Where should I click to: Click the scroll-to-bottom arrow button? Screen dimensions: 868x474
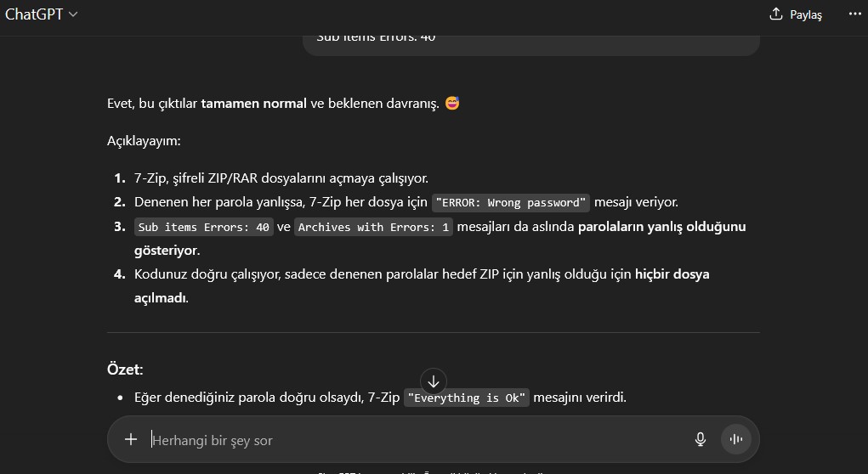433,381
